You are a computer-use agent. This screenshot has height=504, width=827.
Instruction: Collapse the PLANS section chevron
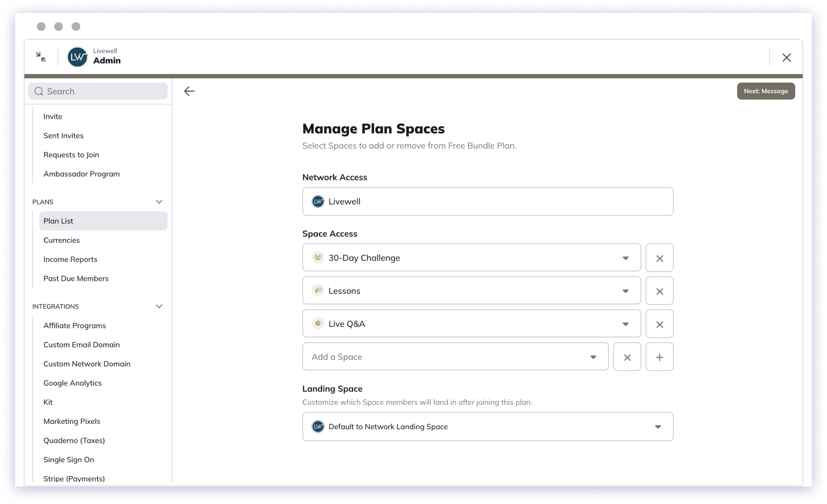click(159, 201)
